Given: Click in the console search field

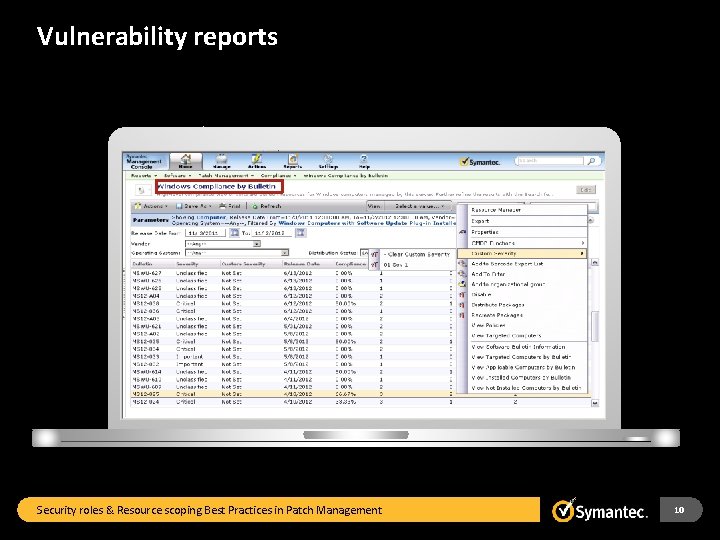Looking at the screenshot, I should pyautogui.click(x=550, y=161).
